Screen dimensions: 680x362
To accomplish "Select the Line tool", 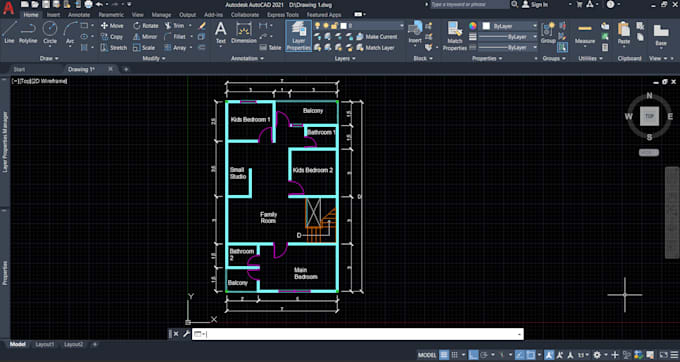I will pyautogui.click(x=9, y=32).
